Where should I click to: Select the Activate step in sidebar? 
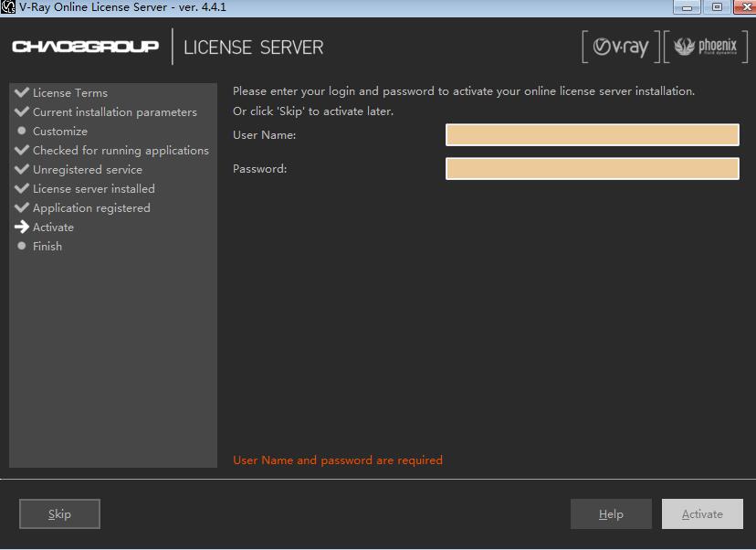point(53,227)
